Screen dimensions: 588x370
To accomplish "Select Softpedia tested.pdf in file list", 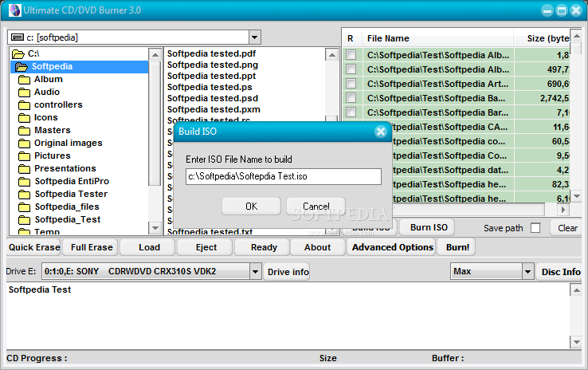I will [x=211, y=53].
